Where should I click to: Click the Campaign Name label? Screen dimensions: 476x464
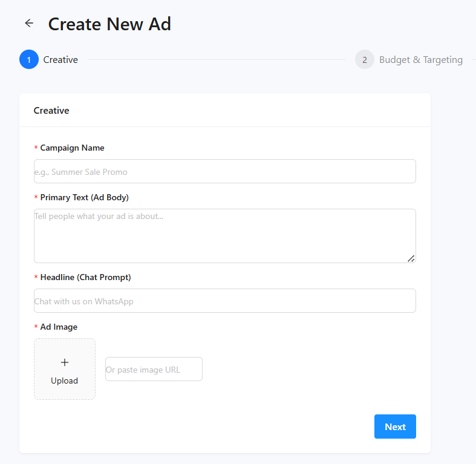coord(72,148)
